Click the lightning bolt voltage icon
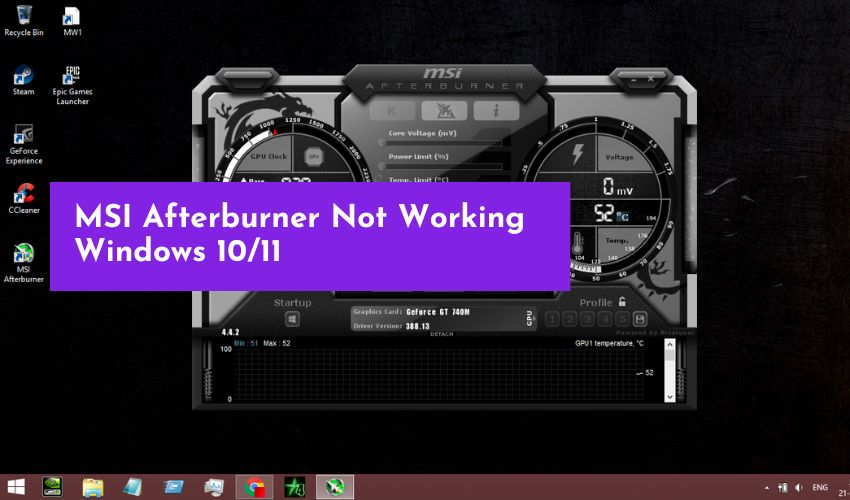This screenshot has height=500, width=850. [578, 155]
